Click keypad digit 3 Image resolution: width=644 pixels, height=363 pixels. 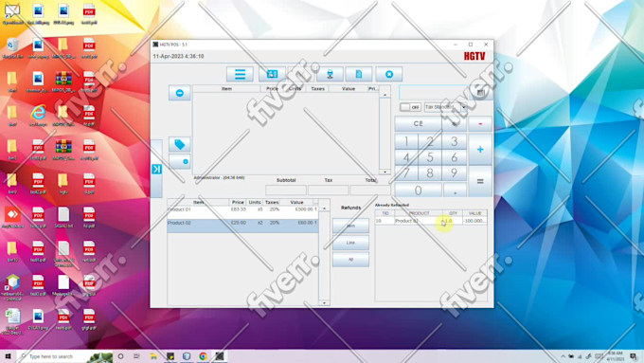click(x=455, y=141)
